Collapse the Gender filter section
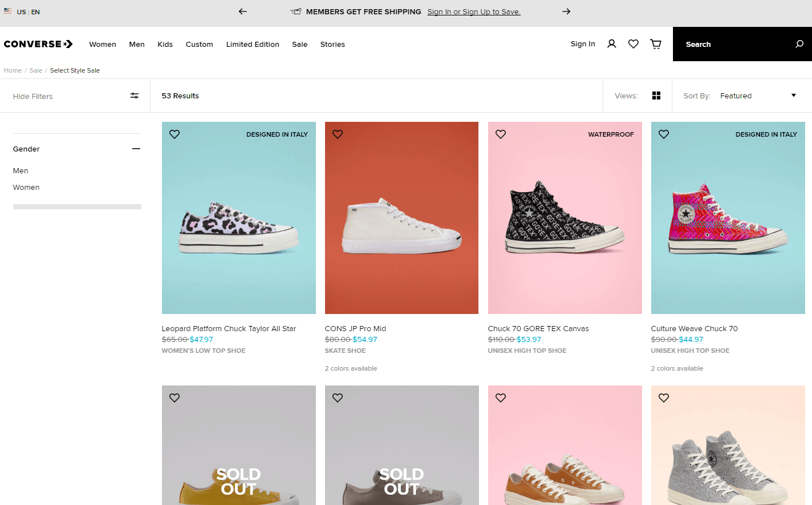 [x=136, y=149]
